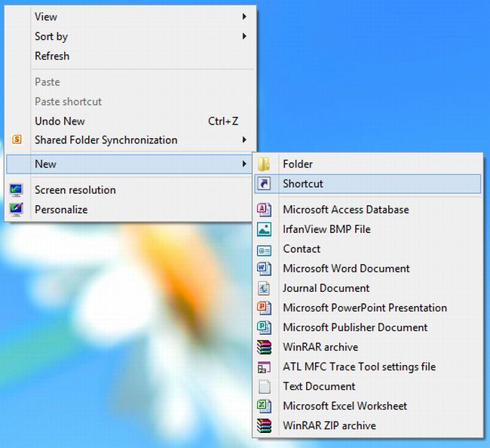Click the Contact card icon
Viewport: 490px width, 448px height.
264,250
